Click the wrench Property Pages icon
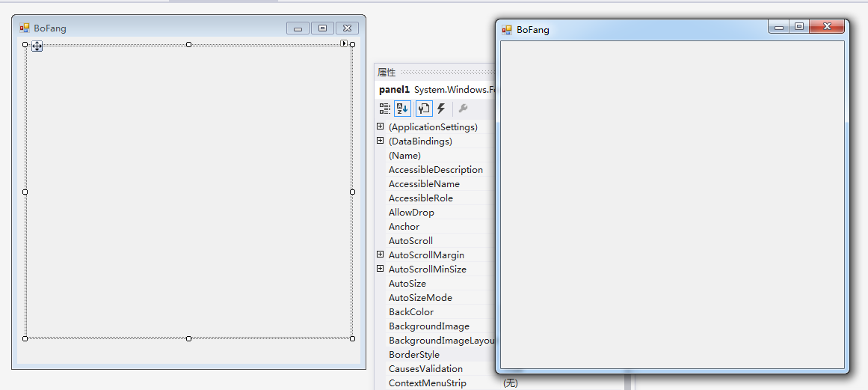This screenshot has width=868, height=390. point(463,109)
